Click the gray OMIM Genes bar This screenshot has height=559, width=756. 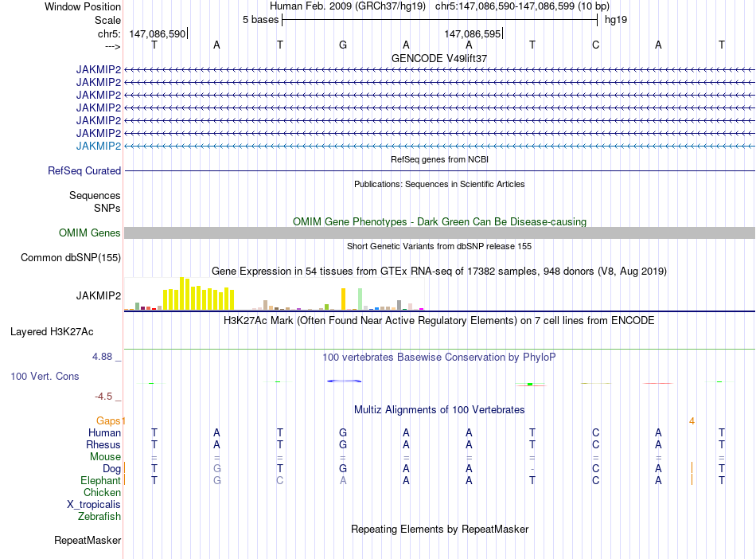[439, 233]
